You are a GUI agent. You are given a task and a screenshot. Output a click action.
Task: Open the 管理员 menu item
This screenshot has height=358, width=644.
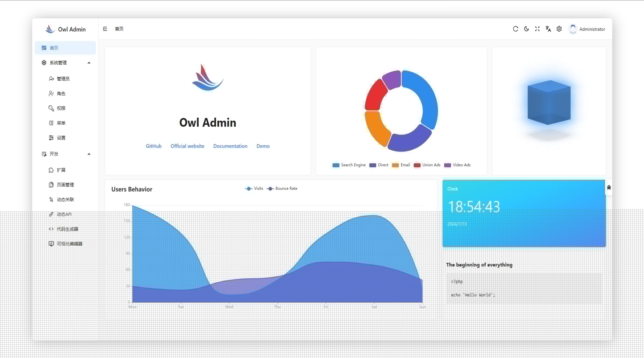coord(63,79)
